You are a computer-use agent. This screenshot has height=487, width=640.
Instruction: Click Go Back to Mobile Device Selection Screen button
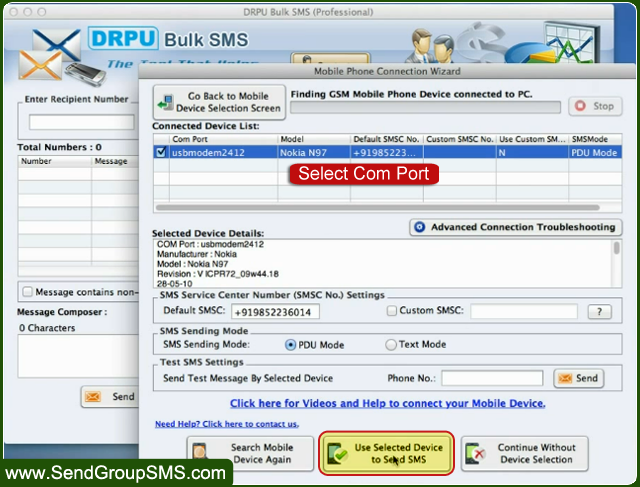[x=219, y=102]
